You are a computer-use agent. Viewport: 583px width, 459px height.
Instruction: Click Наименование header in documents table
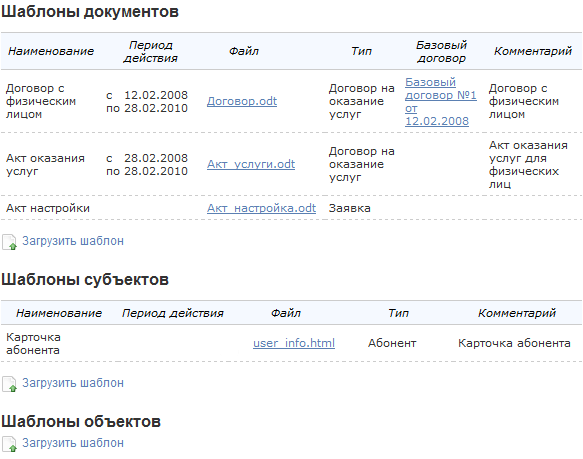51,51
